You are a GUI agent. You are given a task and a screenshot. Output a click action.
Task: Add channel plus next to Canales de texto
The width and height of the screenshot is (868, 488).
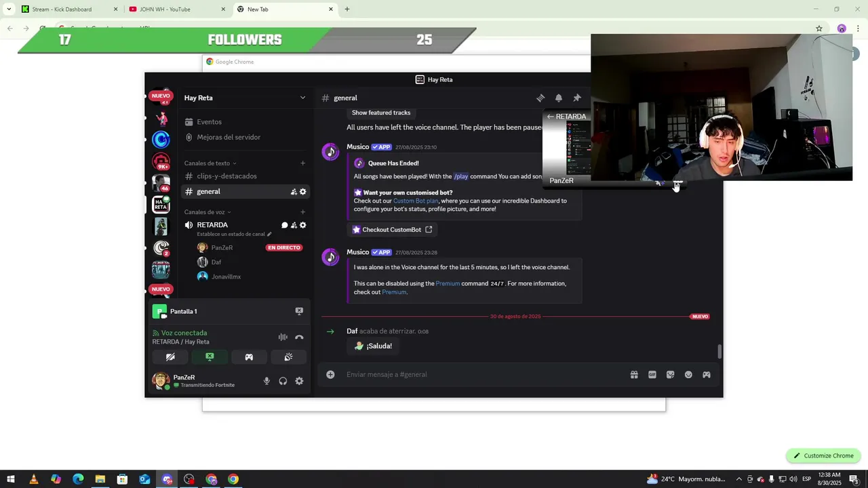[302, 163]
